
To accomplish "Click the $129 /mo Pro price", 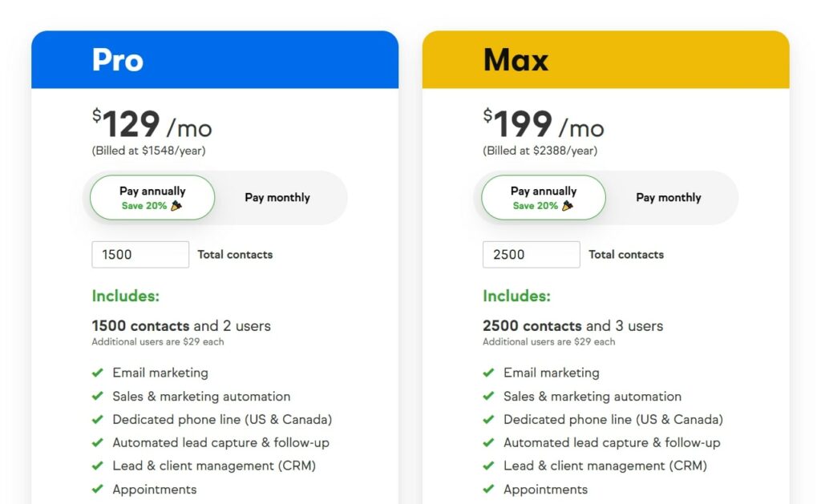I will click(152, 124).
